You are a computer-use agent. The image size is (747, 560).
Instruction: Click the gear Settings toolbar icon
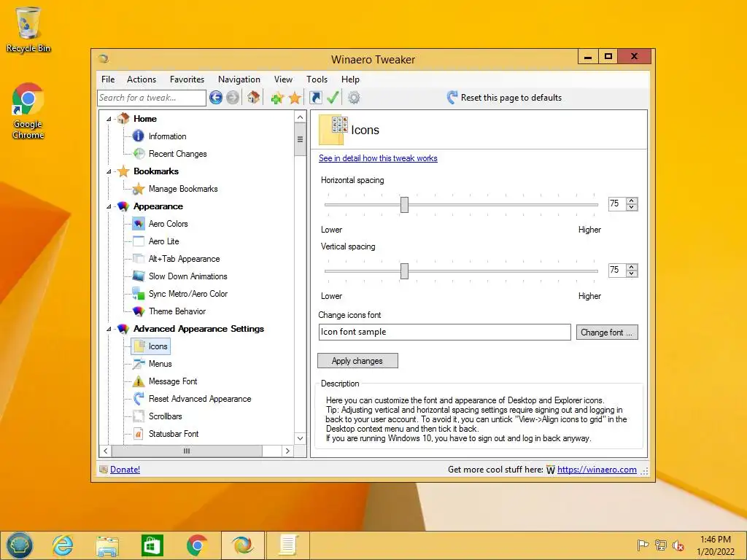(x=354, y=98)
